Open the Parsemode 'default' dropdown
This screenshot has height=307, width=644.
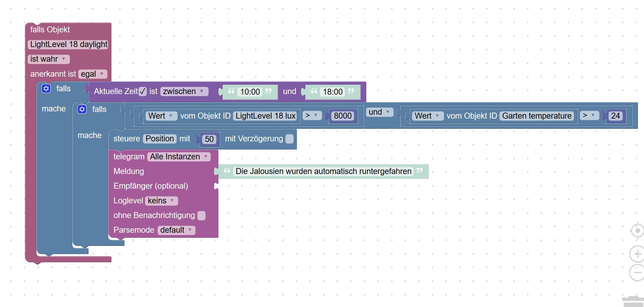click(x=176, y=230)
